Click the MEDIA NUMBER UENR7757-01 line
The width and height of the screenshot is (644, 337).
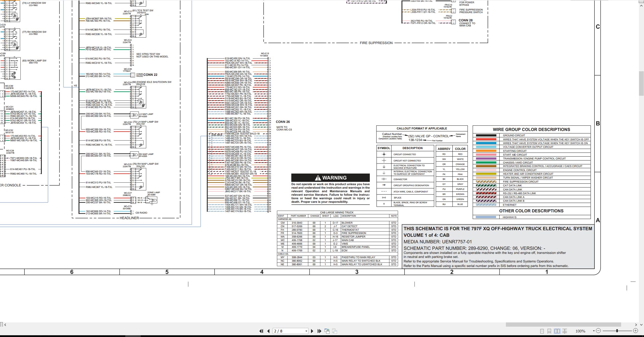pyautogui.click(x=438, y=242)
